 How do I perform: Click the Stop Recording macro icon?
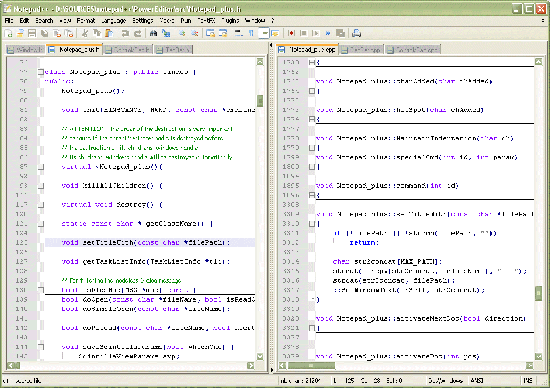(303, 33)
